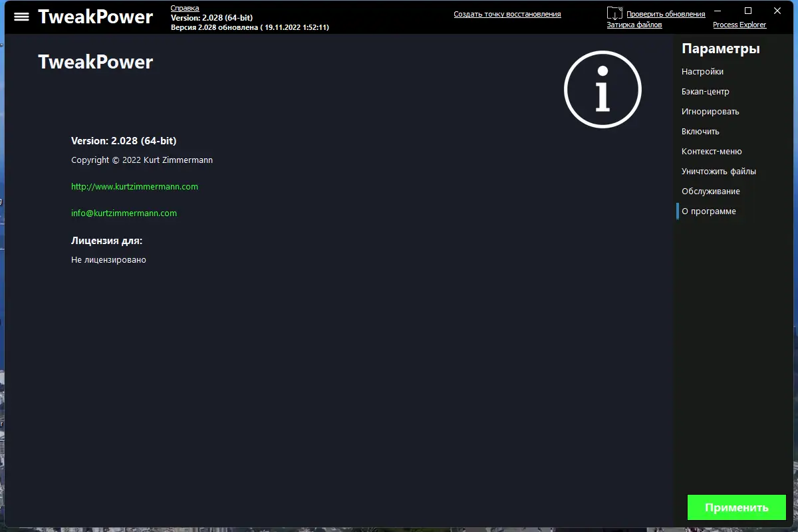798x532 pixels.
Task: Select О программе menu item
Action: pos(709,211)
